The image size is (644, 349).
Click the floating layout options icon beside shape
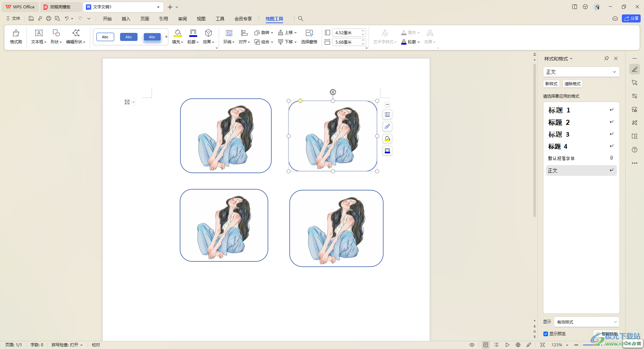click(387, 115)
